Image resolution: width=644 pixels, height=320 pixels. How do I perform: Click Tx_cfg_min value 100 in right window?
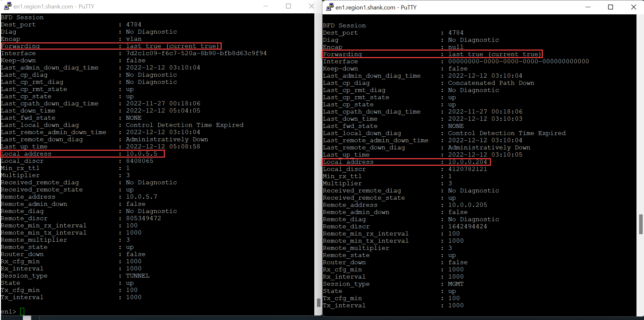tap(454, 298)
